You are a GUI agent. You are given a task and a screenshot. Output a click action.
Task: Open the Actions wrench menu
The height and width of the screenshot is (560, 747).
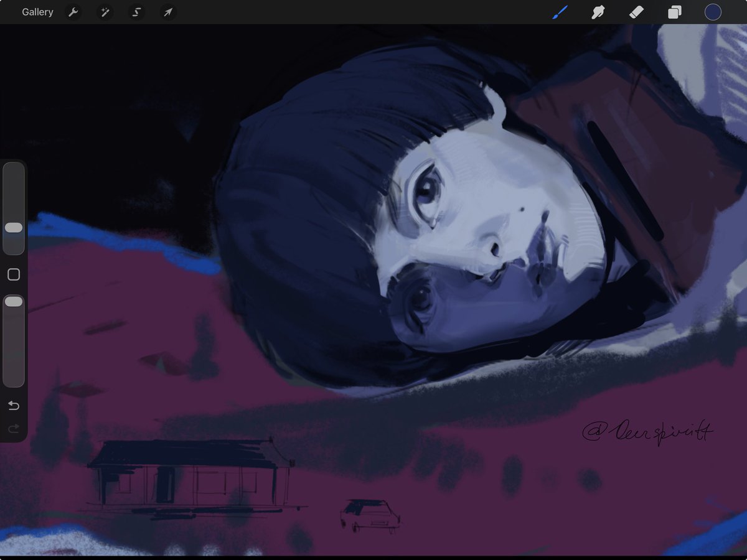click(x=73, y=12)
